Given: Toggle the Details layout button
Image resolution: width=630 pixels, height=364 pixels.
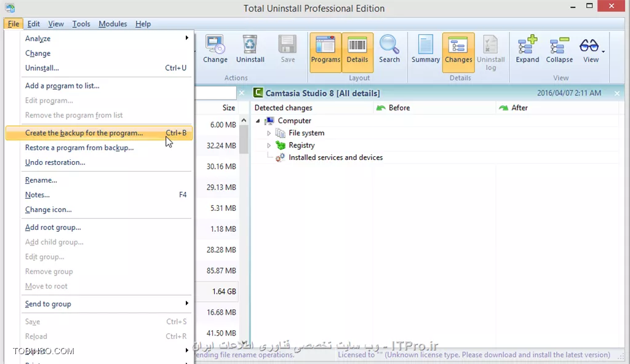Looking at the screenshot, I should (x=357, y=52).
